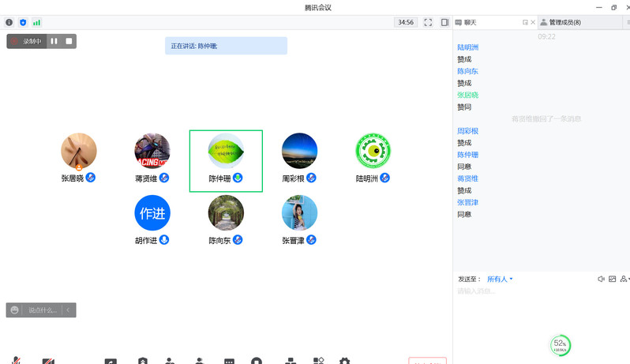This screenshot has height=364, width=630.
Task: Collapse the quick chat bar arrow
Action: [x=68, y=310]
